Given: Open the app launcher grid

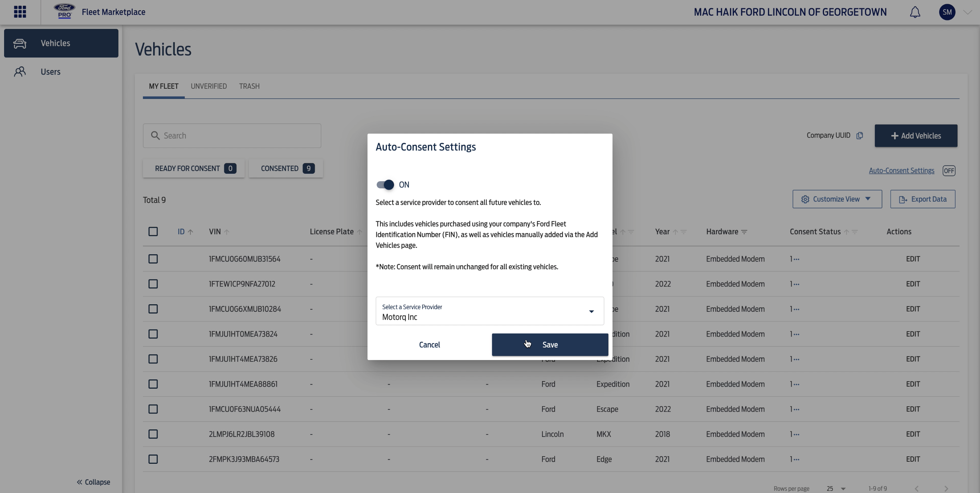Looking at the screenshot, I should pyautogui.click(x=20, y=12).
